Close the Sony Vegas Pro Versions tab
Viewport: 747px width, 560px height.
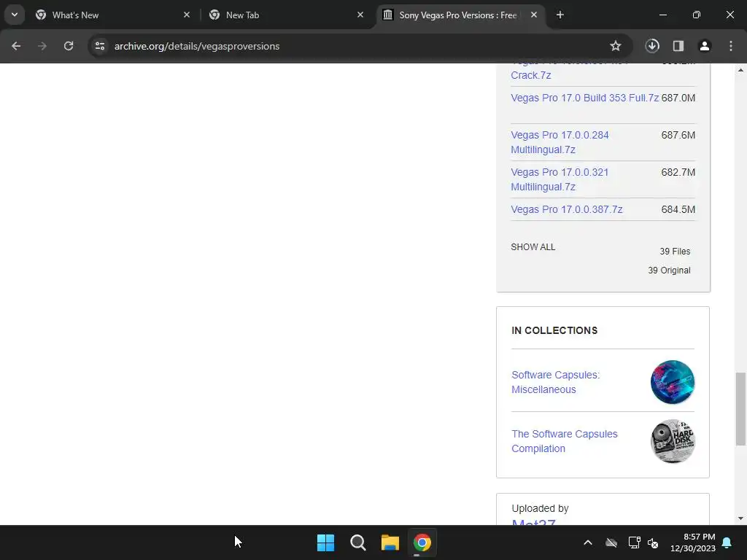coord(534,15)
